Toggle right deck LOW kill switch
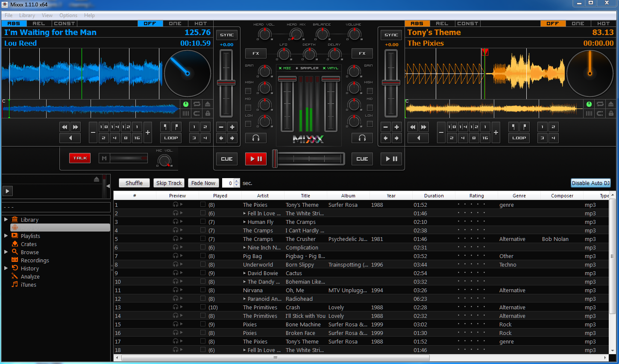This screenshot has width=619, height=364. pyautogui.click(x=370, y=124)
